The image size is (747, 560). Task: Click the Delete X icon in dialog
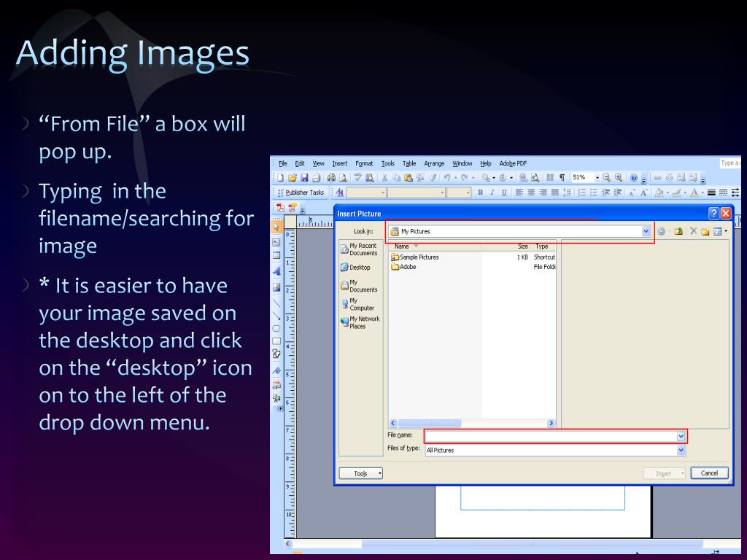pyautogui.click(x=693, y=231)
